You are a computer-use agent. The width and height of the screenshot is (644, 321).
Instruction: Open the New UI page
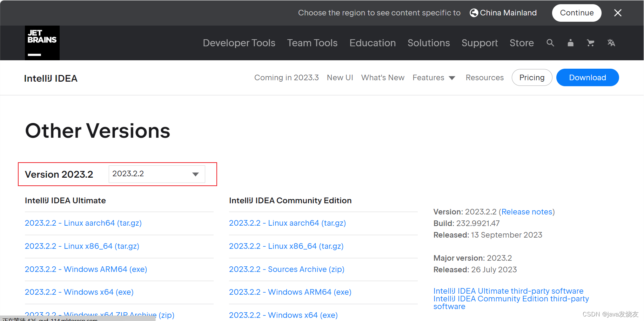[340, 77]
